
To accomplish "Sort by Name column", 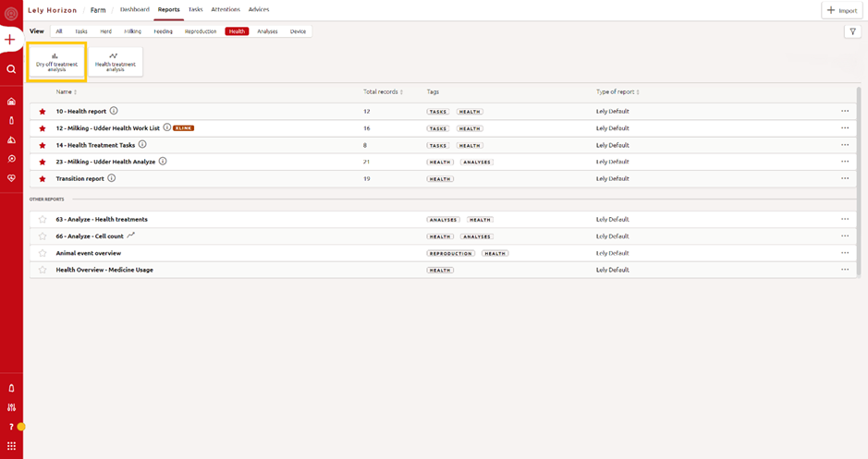I will [x=67, y=91].
